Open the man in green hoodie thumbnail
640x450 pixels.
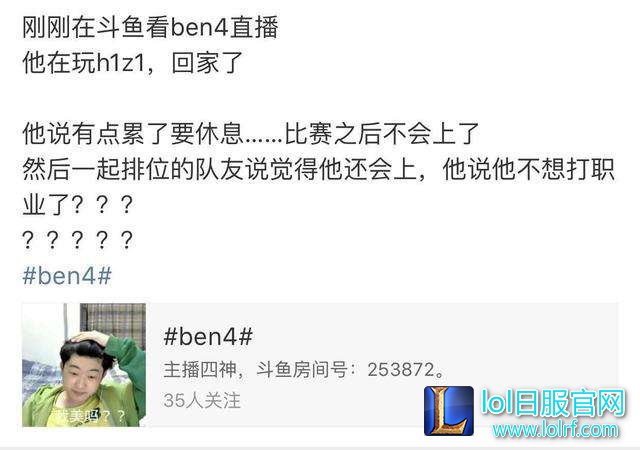coord(84,365)
